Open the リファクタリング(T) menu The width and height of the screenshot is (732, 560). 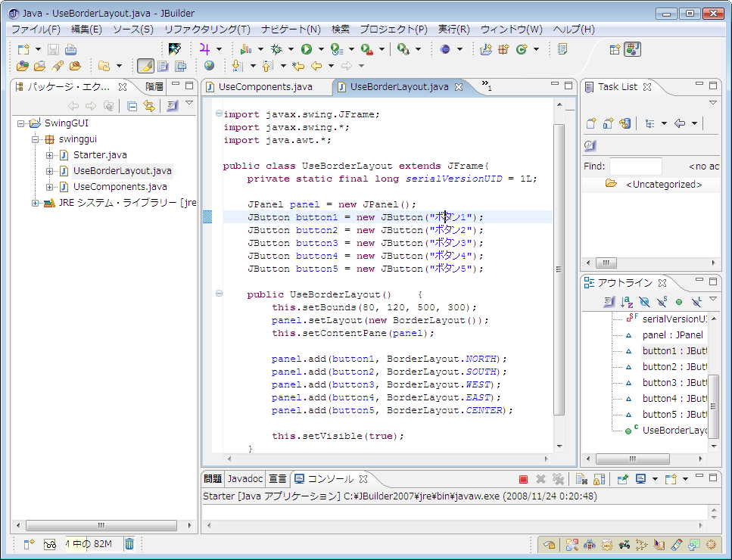coord(207,30)
